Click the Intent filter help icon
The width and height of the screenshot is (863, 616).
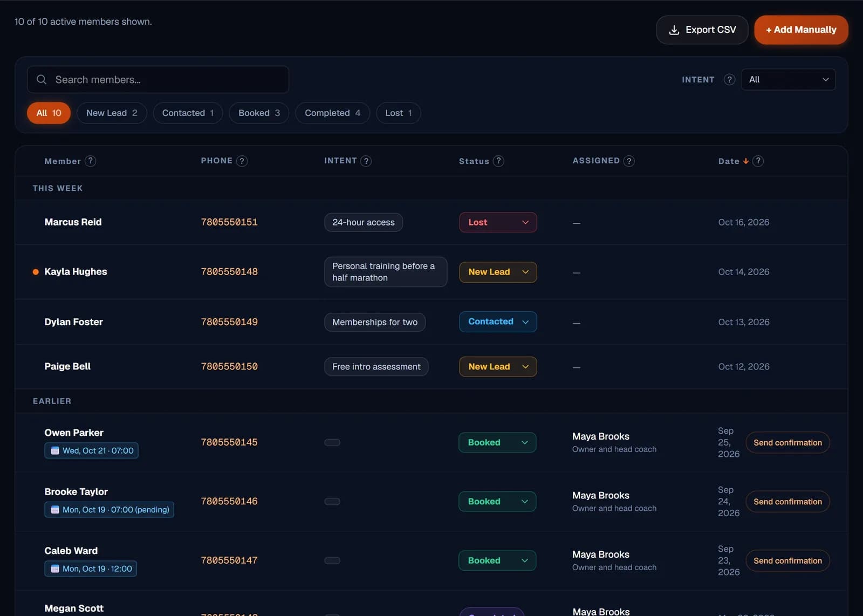point(729,79)
